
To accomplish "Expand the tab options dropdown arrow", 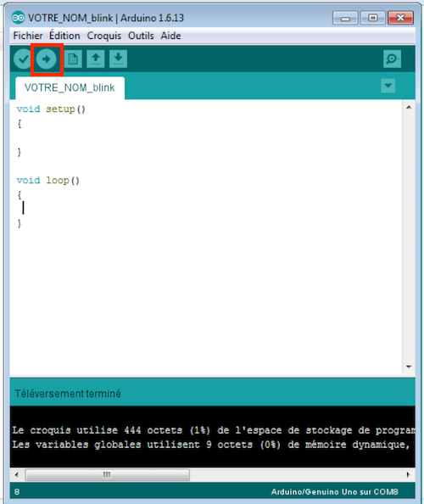I will click(x=388, y=86).
